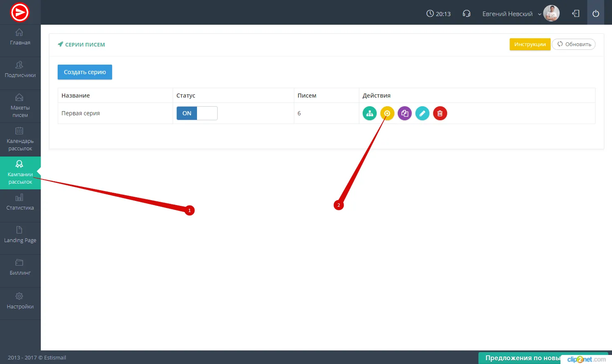Expand the Евгений Невский user dropdown
Image resolution: width=612 pixels, height=364 pixels.
tap(511, 14)
